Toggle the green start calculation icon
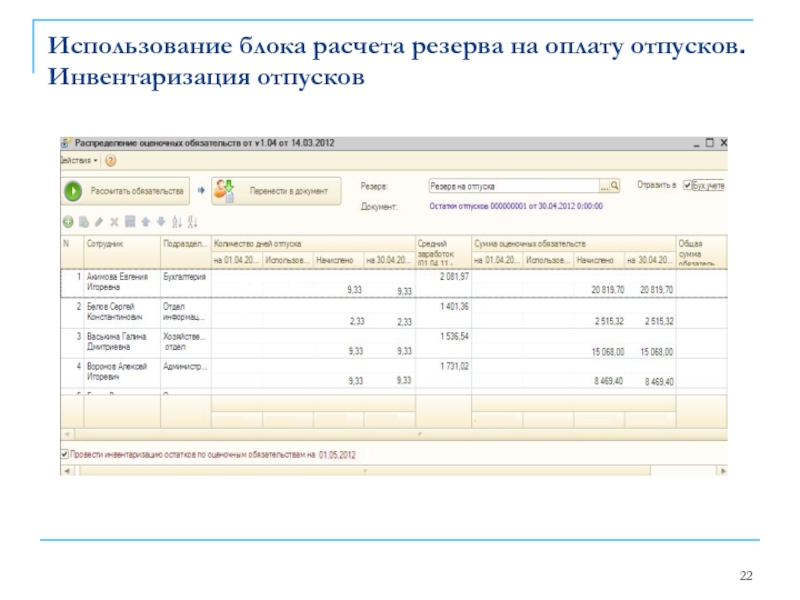The height and width of the screenshot is (600, 800). click(73, 190)
